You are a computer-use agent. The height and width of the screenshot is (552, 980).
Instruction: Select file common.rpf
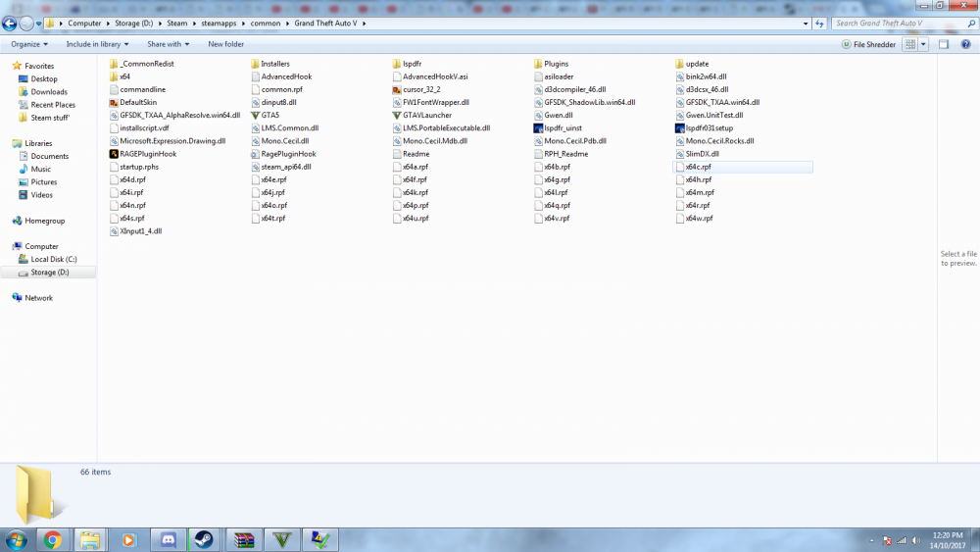pos(275,89)
